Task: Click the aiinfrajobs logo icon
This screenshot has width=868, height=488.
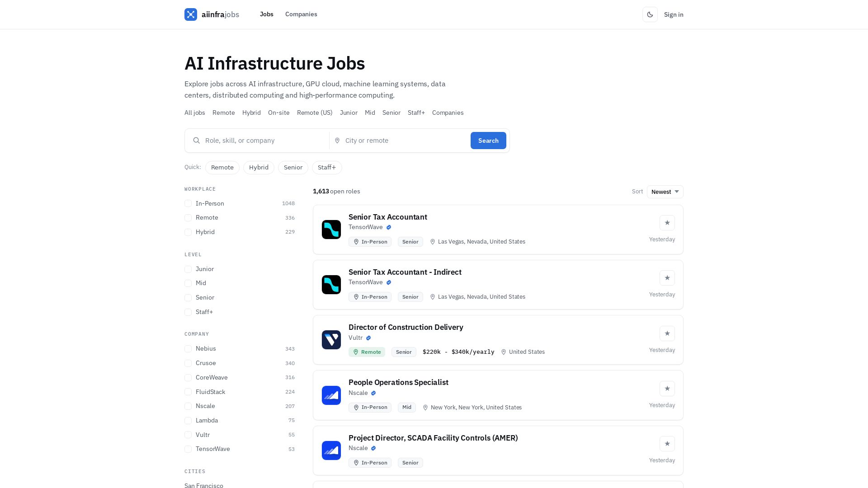Action: click(x=191, y=14)
